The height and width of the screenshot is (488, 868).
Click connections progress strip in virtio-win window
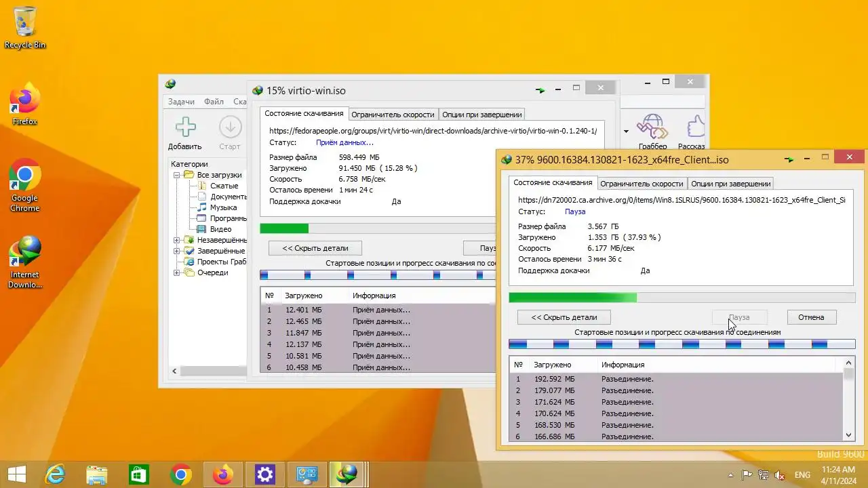pos(378,275)
